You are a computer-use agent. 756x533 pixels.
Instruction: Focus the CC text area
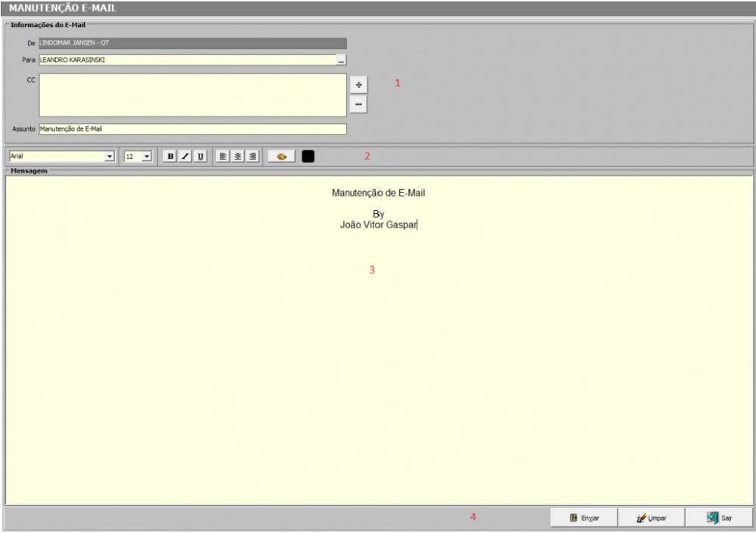(193, 95)
